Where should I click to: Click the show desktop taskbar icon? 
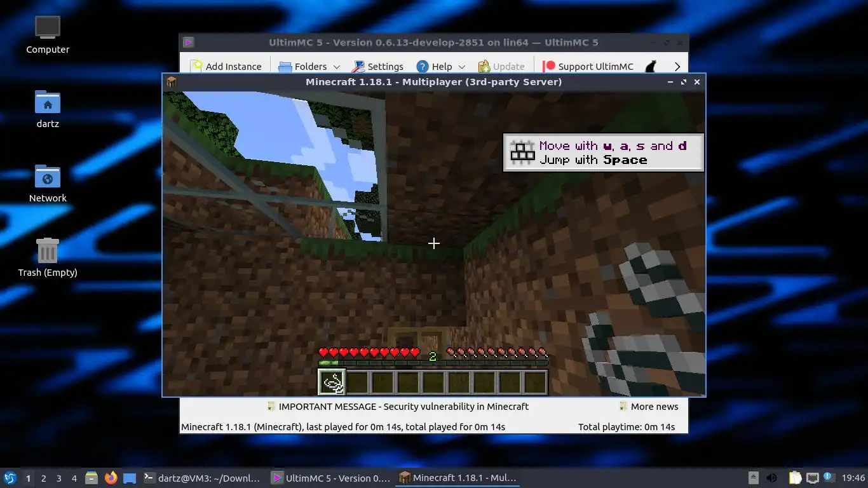click(x=130, y=478)
